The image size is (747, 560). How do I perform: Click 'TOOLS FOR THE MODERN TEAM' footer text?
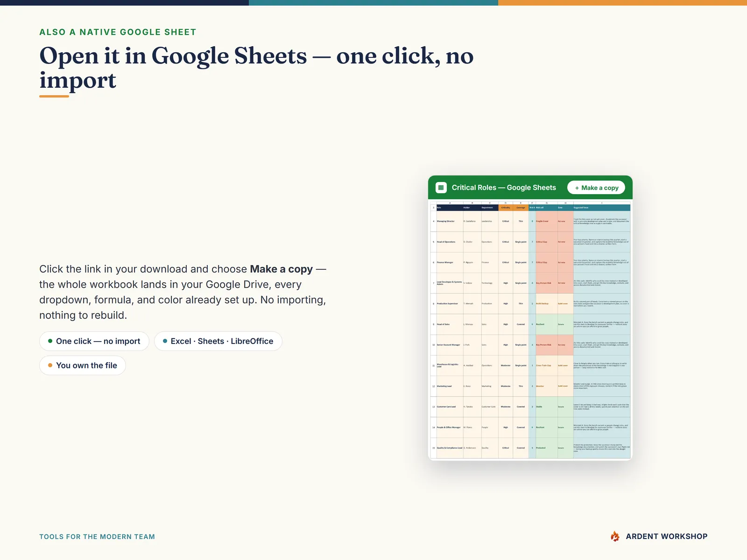(x=97, y=537)
